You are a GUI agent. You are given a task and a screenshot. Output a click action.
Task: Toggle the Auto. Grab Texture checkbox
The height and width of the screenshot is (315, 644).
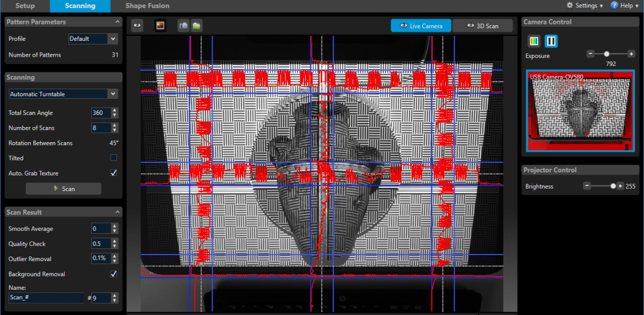(114, 172)
